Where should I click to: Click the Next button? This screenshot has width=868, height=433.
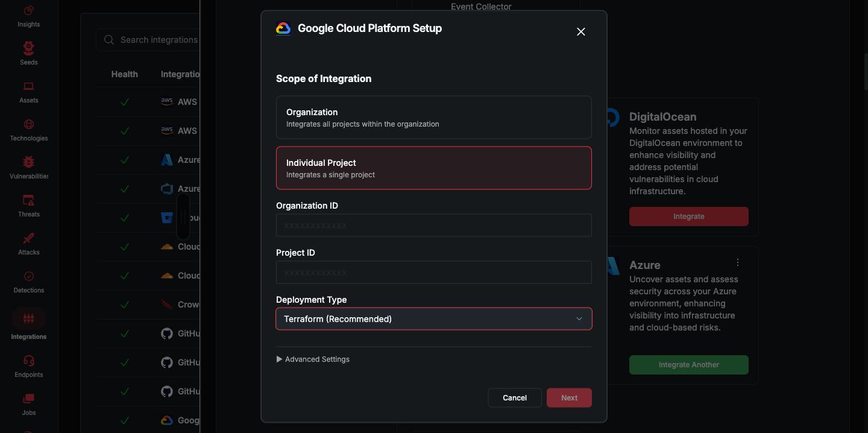569,398
